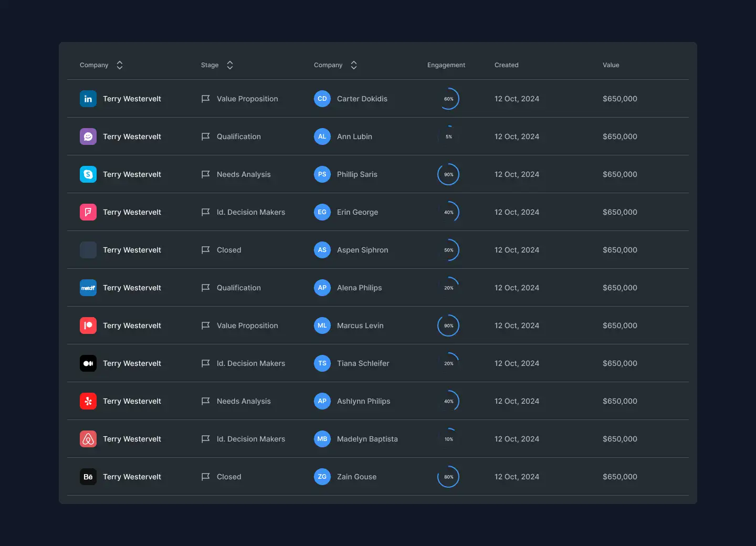Click the Patreon company logo icon
Screen dimensions: 756x546
click(x=88, y=325)
